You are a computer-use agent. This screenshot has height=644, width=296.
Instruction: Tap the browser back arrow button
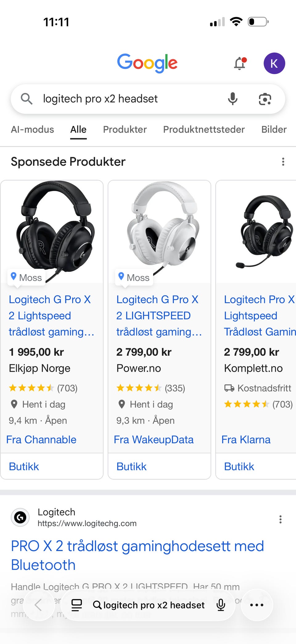click(x=38, y=605)
